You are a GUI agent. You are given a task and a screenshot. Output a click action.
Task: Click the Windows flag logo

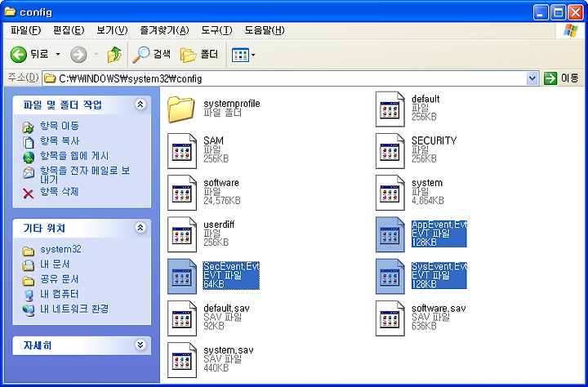(x=571, y=30)
